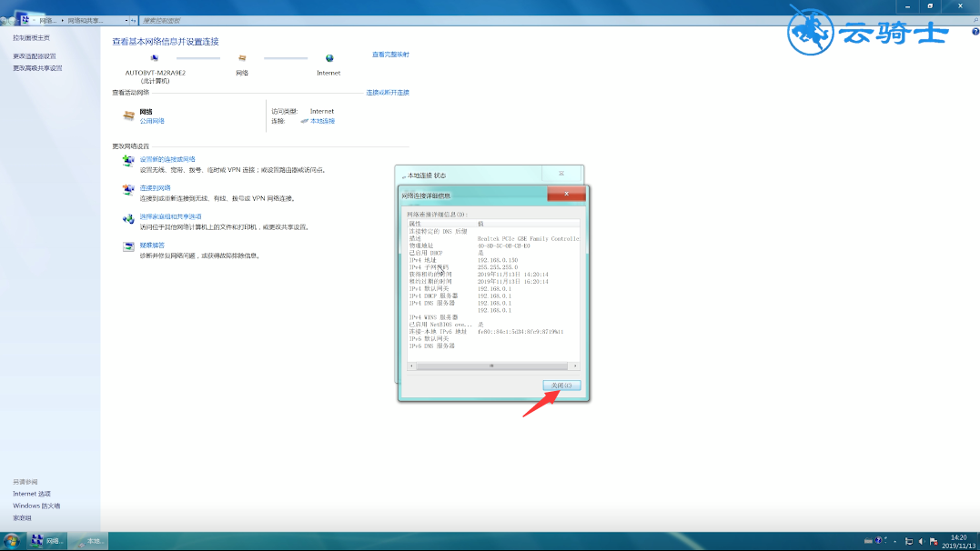Open 控制面板主页 in the sidebar
The image size is (980, 551).
[31, 38]
